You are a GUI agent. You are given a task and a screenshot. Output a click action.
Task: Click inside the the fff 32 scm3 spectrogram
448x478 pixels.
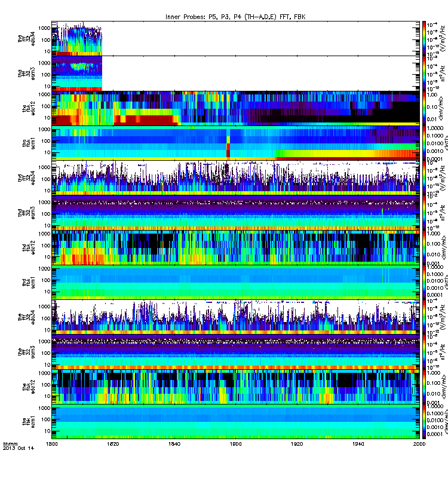pos(235,353)
